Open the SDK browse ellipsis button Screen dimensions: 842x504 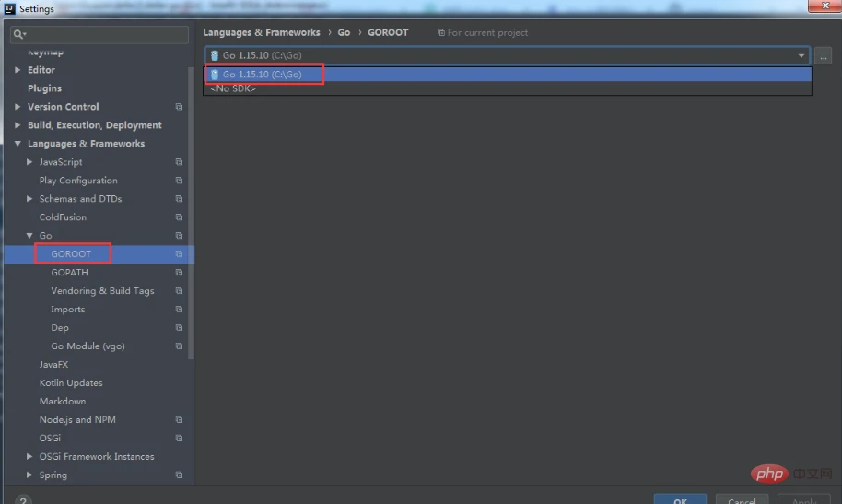click(824, 56)
